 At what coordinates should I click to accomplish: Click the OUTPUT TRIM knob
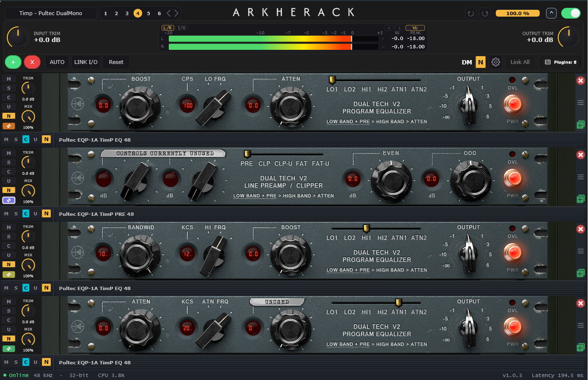[569, 37]
